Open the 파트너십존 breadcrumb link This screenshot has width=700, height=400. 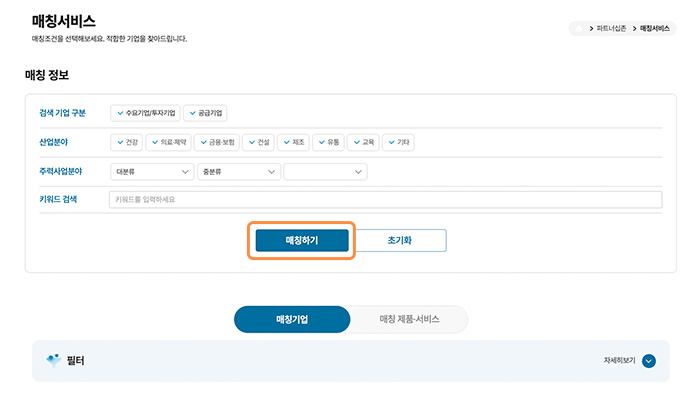pos(611,29)
